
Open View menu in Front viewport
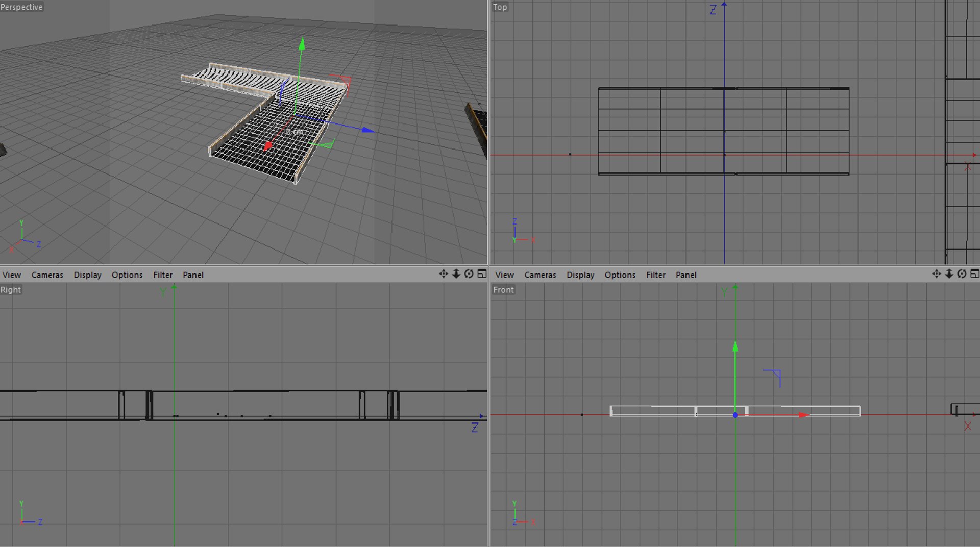[x=505, y=275]
